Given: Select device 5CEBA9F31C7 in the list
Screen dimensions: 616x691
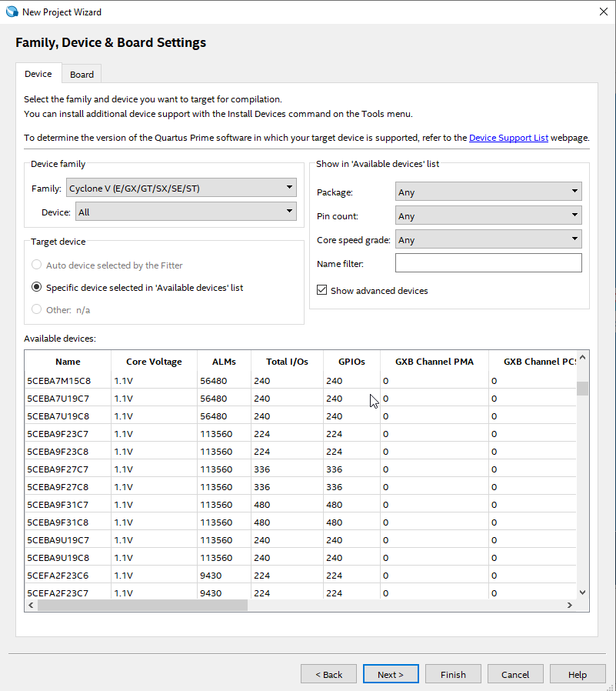Looking at the screenshot, I should (58, 505).
